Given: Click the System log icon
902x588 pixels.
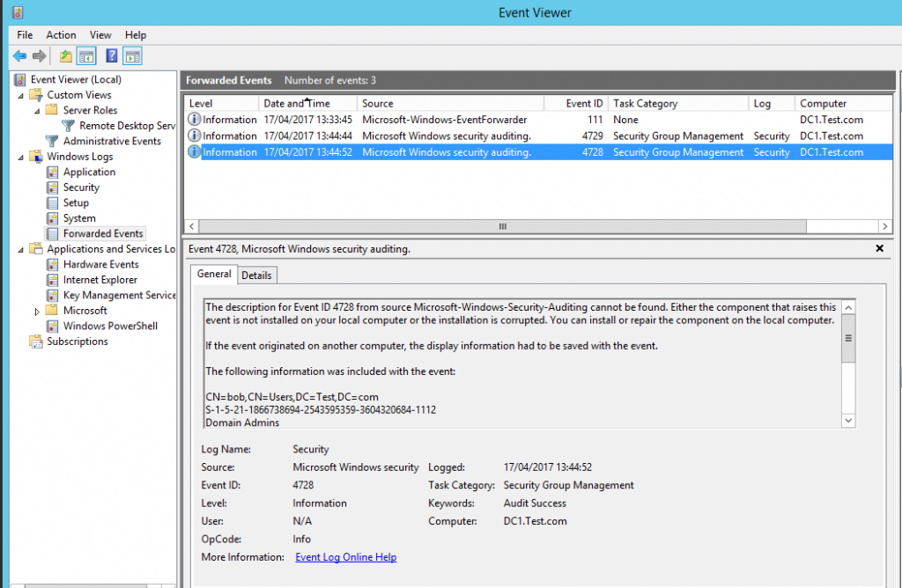Looking at the screenshot, I should coord(52,218).
